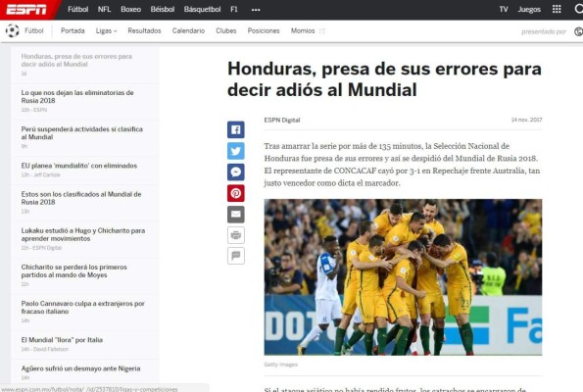The width and height of the screenshot is (583, 392).
Task: Open the TV link
Action: [504, 9]
